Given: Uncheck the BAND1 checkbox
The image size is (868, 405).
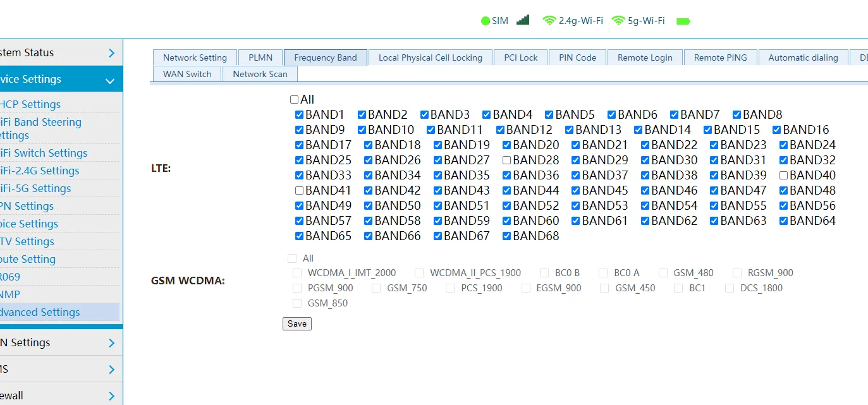Looking at the screenshot, I should pyautogui.click(x=299, y=115).
